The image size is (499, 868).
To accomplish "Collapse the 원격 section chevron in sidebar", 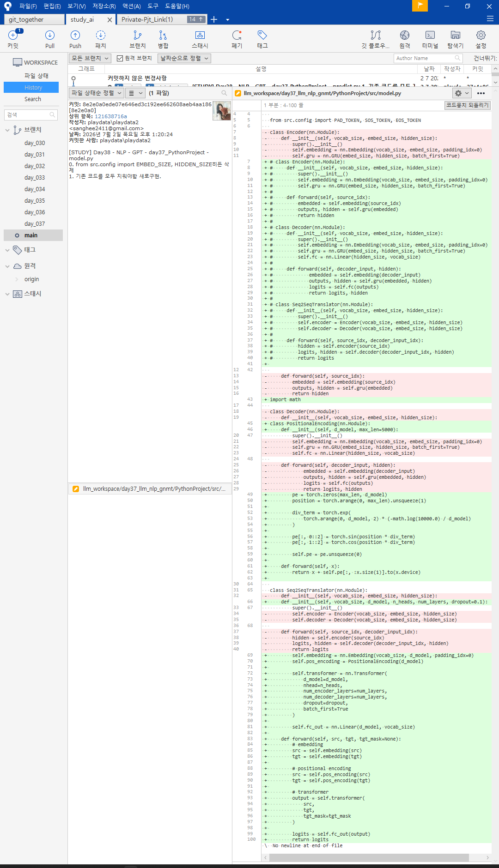I will pyautogui.click(x=7, y=266).
